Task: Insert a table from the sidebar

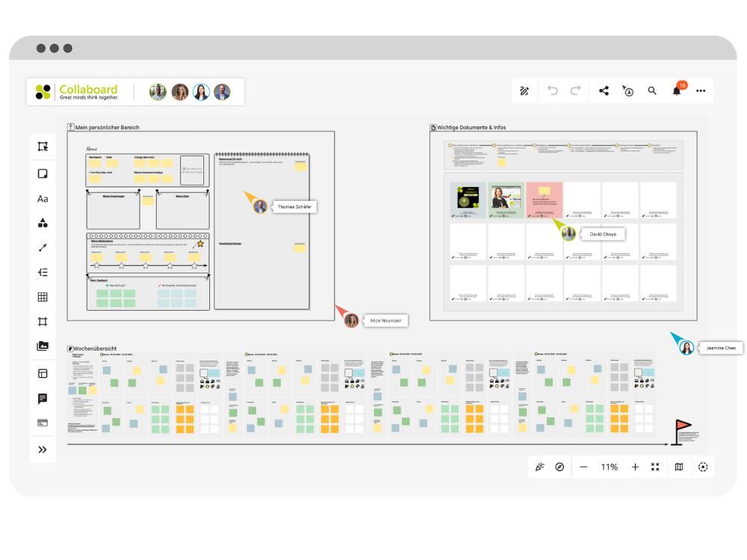Action: coord(43,297)
